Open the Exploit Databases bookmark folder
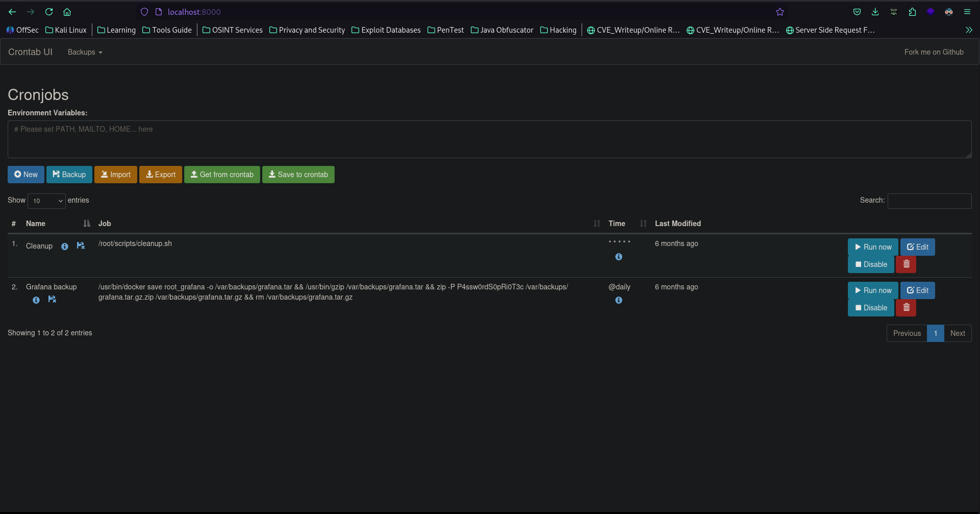The width and height of the screenshot is (980, 514). [386, 30]
